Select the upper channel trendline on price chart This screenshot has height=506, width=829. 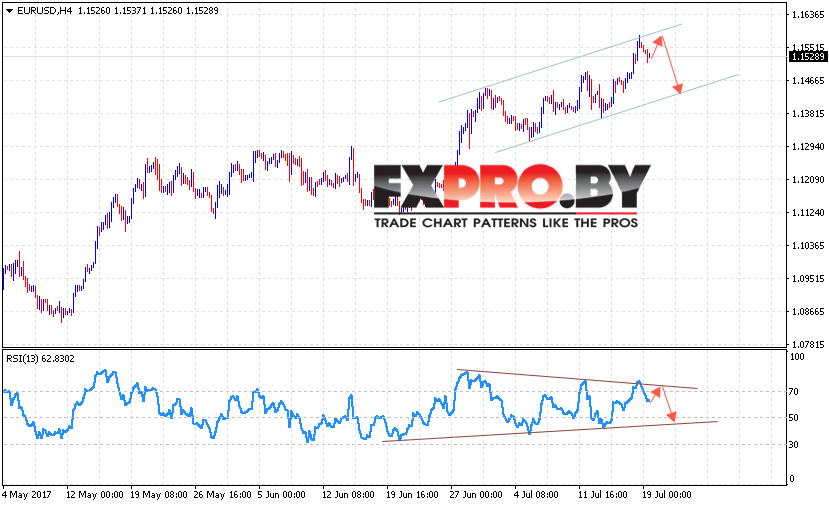point(560,62)
